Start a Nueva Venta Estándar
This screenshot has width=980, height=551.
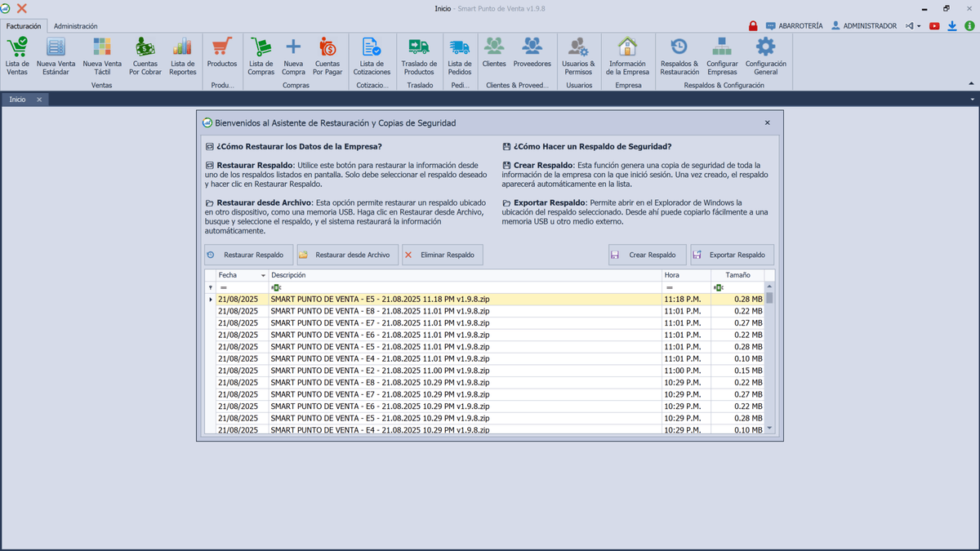56,56
